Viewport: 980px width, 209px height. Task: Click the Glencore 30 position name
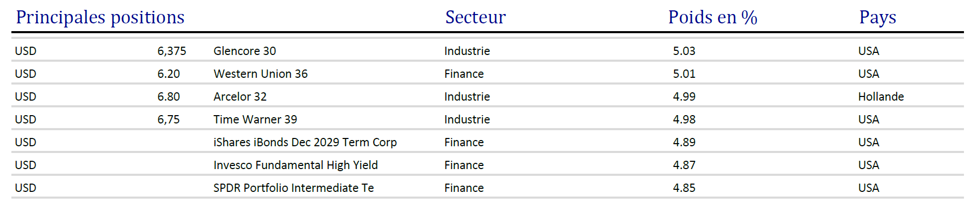244,51
